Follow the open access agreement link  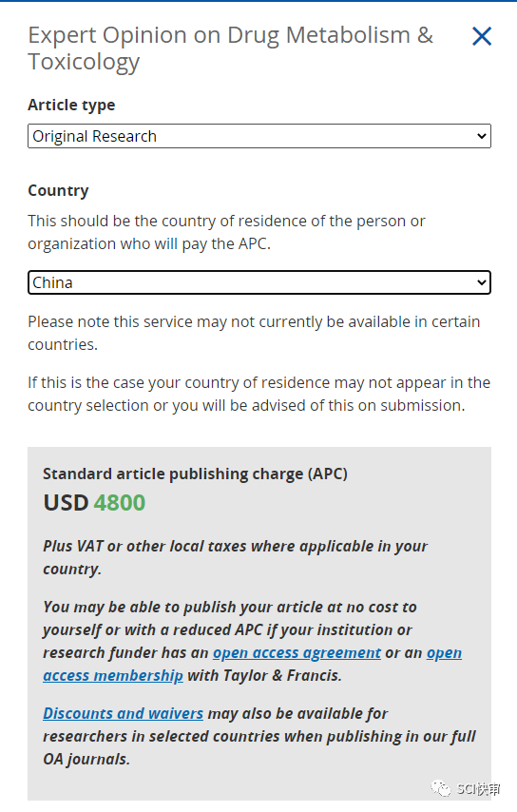click(297, 653)
